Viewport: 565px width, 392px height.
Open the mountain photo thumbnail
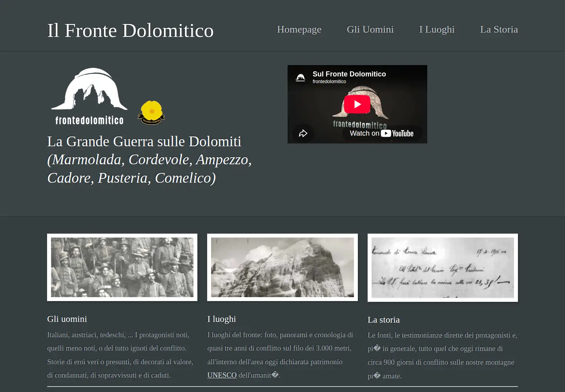pos(282,267)
